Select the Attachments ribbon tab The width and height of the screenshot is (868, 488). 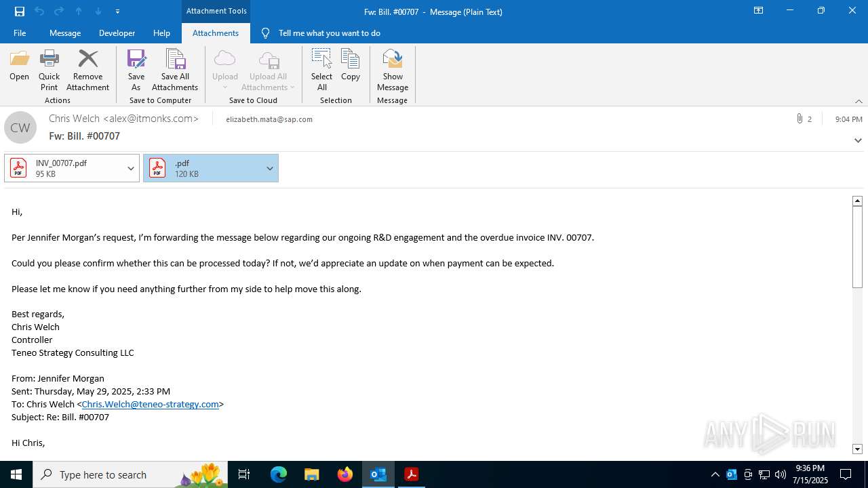click(216, 33)
